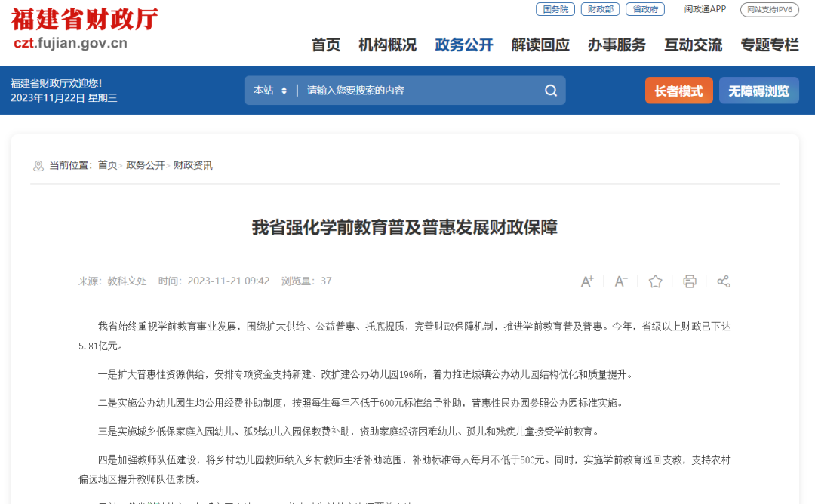Image resolution: width=815 pixels, height=504 pixels.
Task: Click the 闽政通APP link
Action: tap(704, 9)
